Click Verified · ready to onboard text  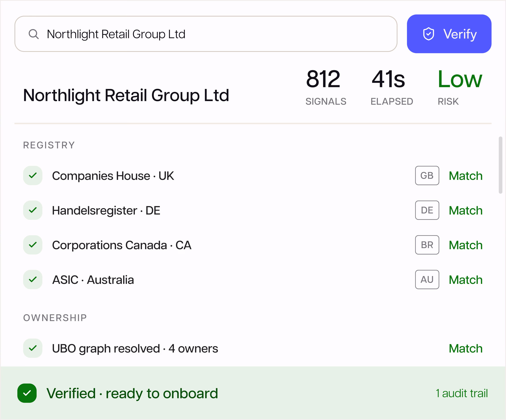(x=132, y=393)
